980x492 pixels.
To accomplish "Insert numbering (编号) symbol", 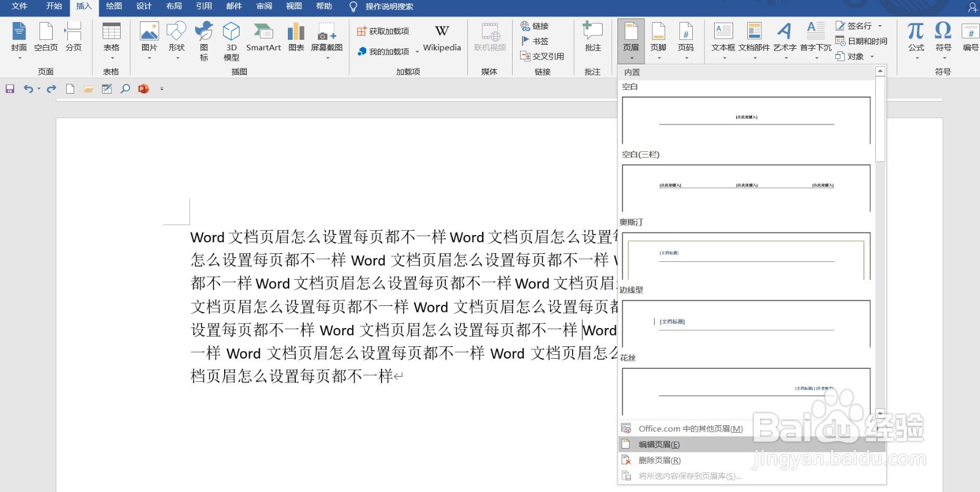I will pyautogui.click(x=970, y=37).
